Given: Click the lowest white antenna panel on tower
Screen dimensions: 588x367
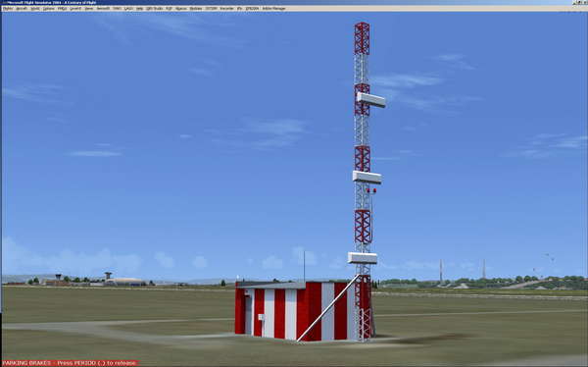Looking at the screenshot, I should pyautogui.click(x=363, y=258).
